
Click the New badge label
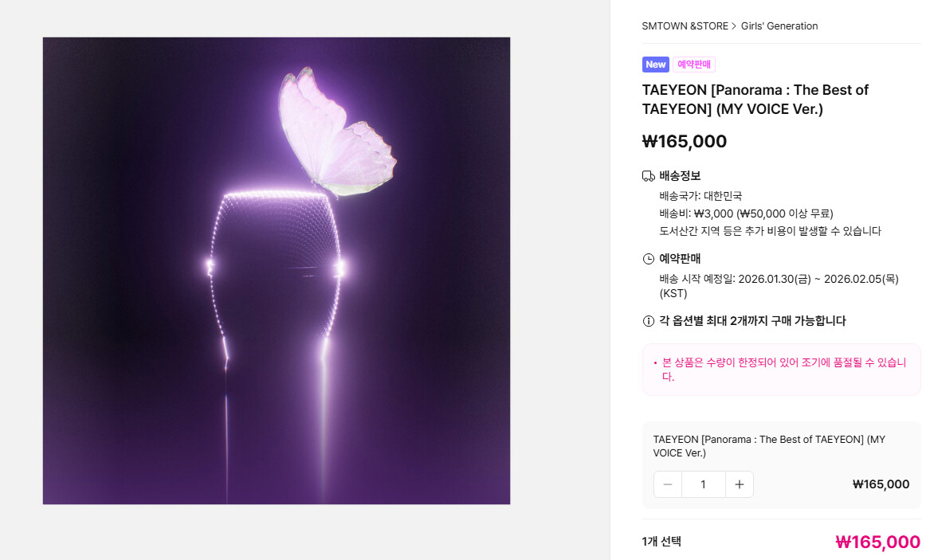[655, 64]
